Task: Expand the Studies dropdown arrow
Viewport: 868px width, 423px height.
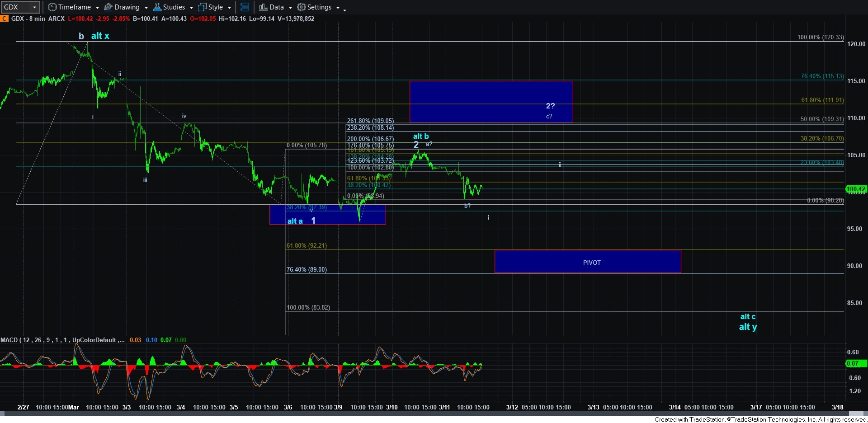Action: 191,8
